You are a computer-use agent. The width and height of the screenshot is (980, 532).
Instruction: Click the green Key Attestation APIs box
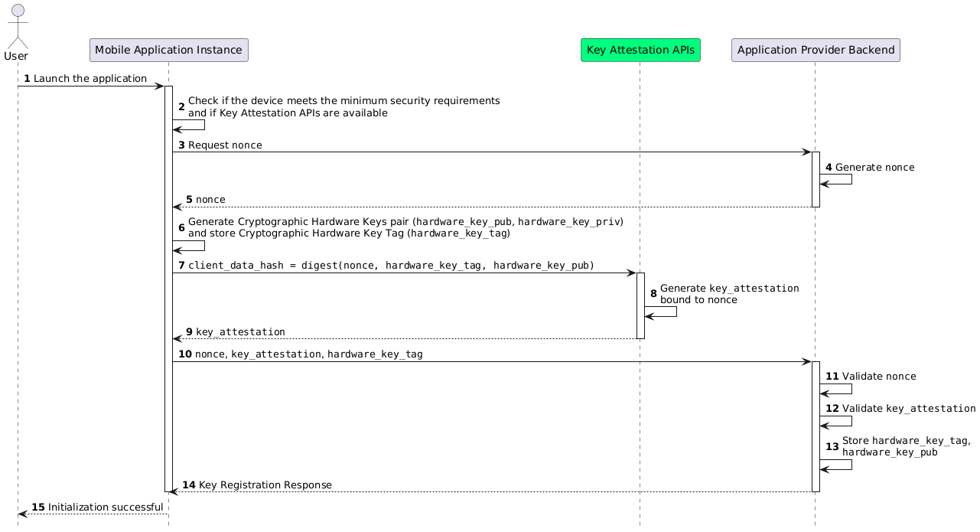(640, 51)
